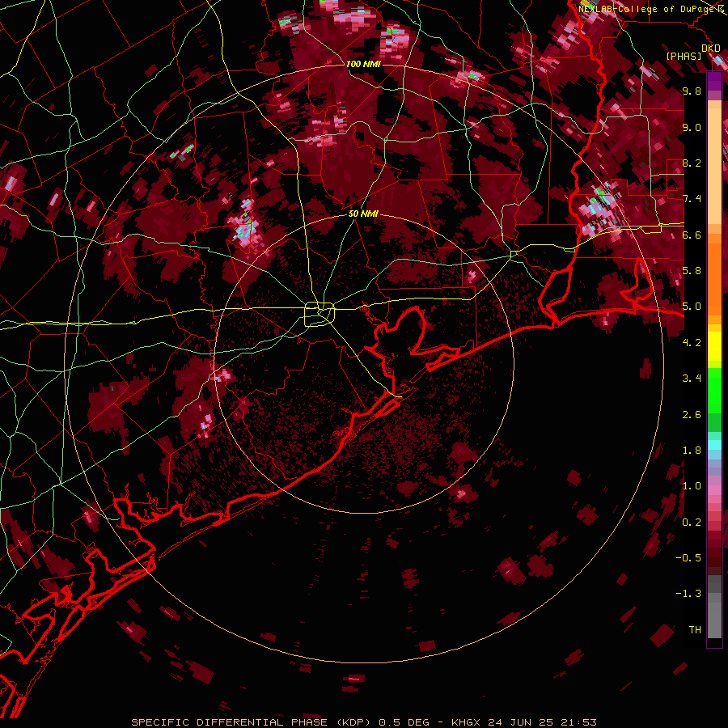Click the -0.5 scale value label

coord(688,558)
